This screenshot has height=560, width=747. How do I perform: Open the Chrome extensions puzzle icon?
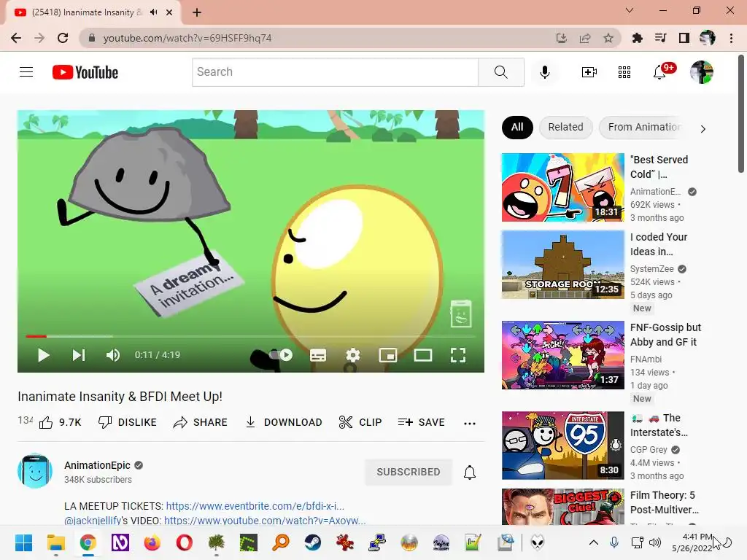(x=637, y=38)
